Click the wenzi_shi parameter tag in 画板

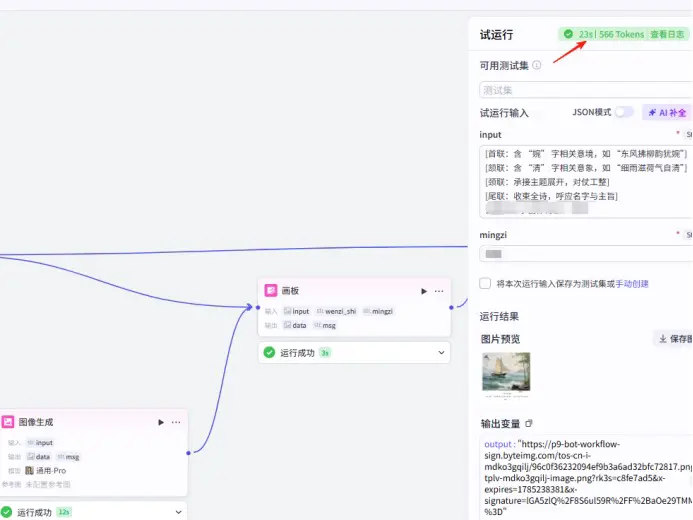tap(336, 311)
